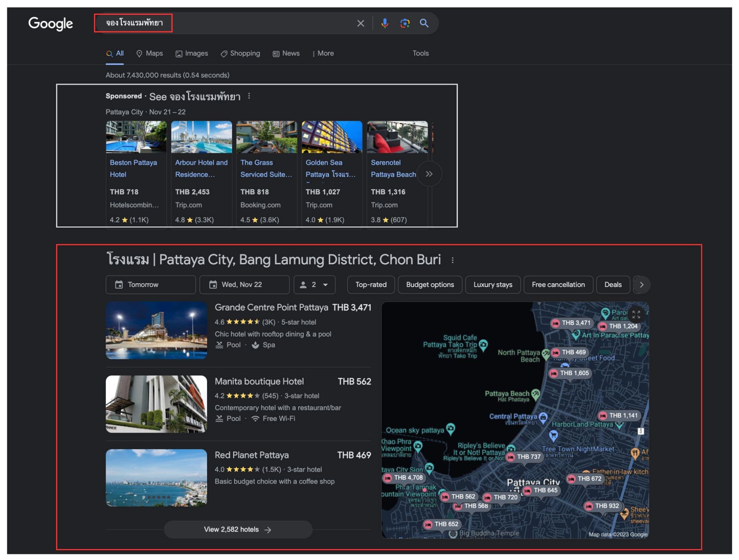Screen dimensions: 739x560
Task: Open Beston Pattaya Hotel sponsored link
Action: (x=133, y=169)
